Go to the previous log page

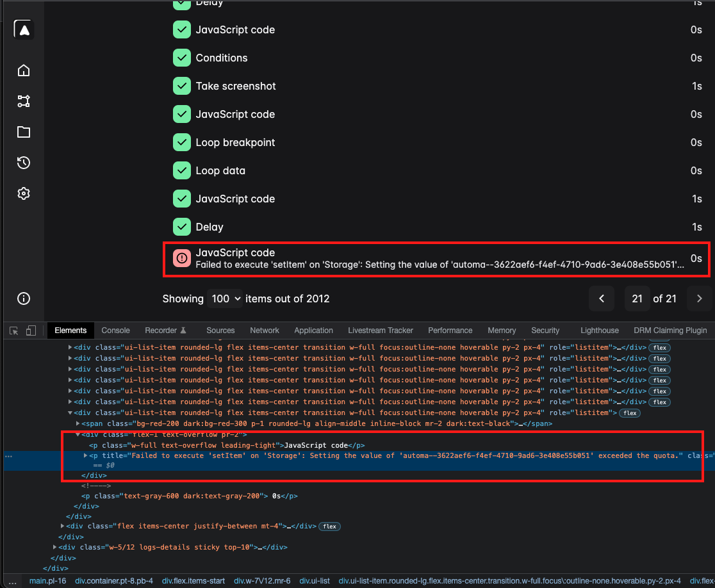pyautogui.click(x=602, y=298)
